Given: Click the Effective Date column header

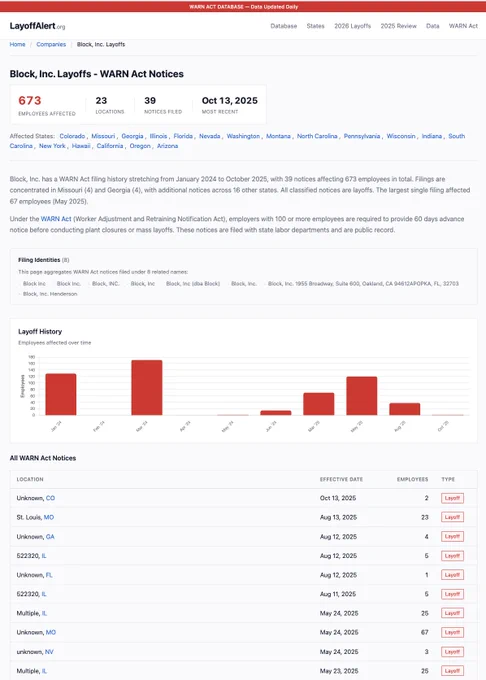Looking at the screenshot, I should (341, 480).
